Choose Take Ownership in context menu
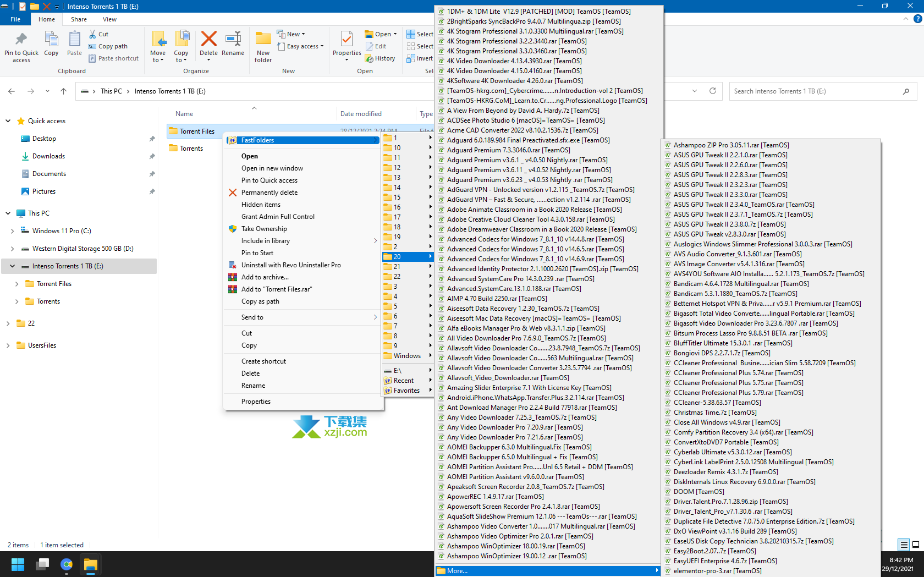Image resolution: width=924 pixels, height=577 pixels. 264,229
